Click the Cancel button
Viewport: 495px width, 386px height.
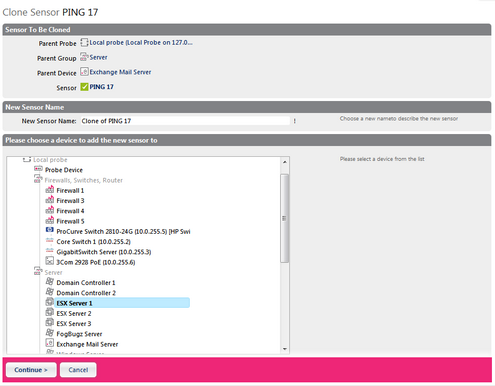coord(78,370)
